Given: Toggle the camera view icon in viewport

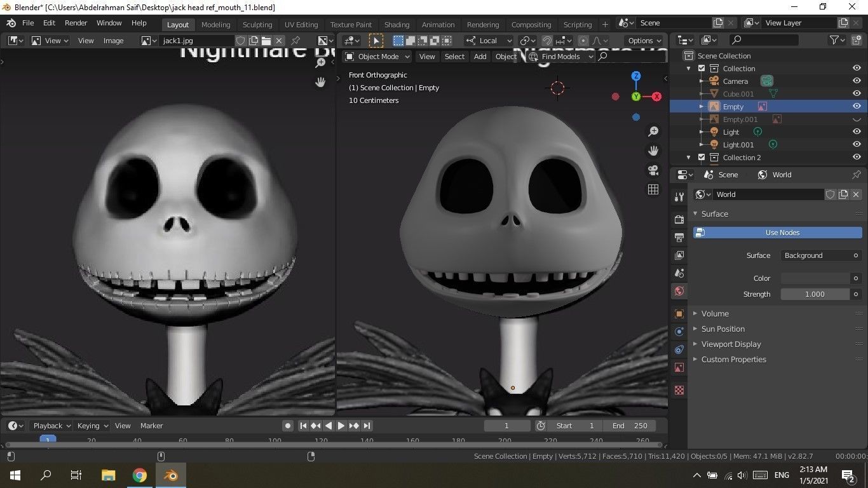Looking at the screenshot, I should 653,170.
